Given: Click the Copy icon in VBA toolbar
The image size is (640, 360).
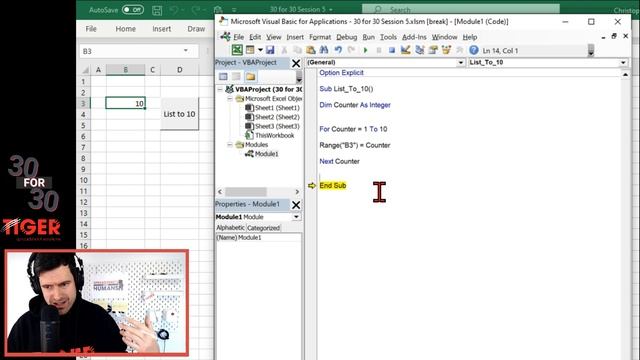Looking at the screenshot, I should (297, 50).
